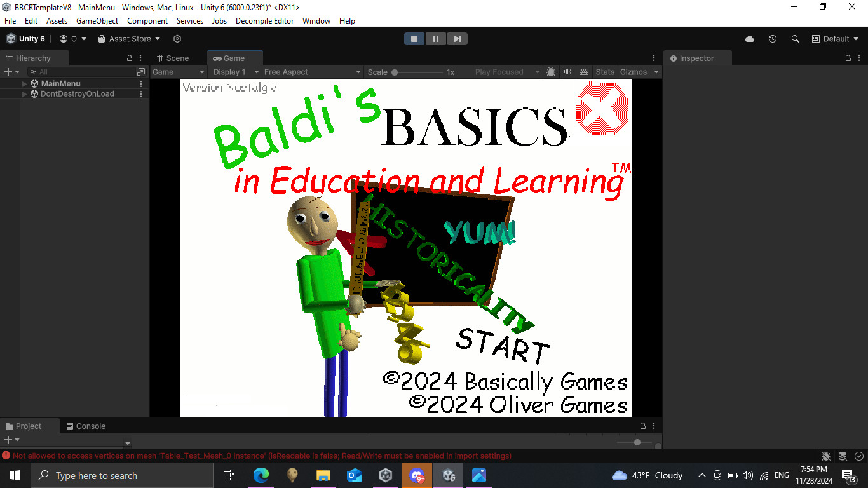868x488 pixels.
Task: Open the Unity Cloud services panel
Action: click(750, 39)
